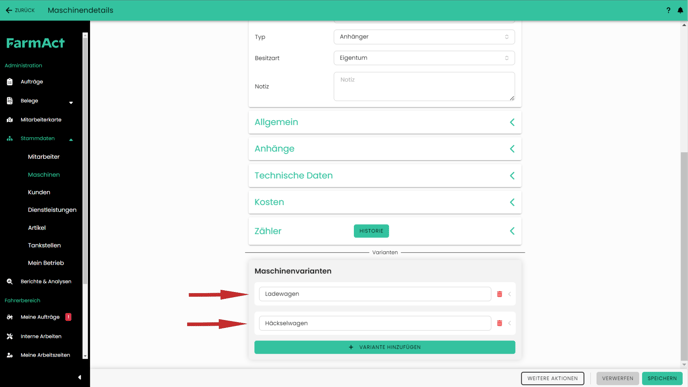
Task: Select Maschinen under Stammdaten
Action: click(x=43, y=175)
